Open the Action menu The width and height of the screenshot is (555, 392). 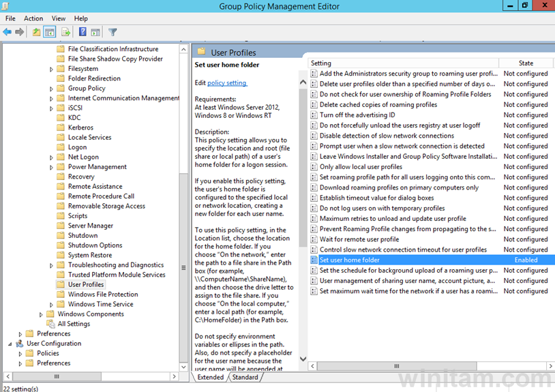pyautogui.click(x=33, y=18)
